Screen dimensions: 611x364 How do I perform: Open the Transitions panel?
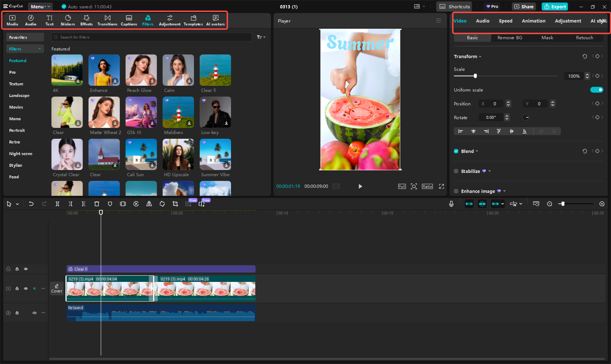coord(107,20)
